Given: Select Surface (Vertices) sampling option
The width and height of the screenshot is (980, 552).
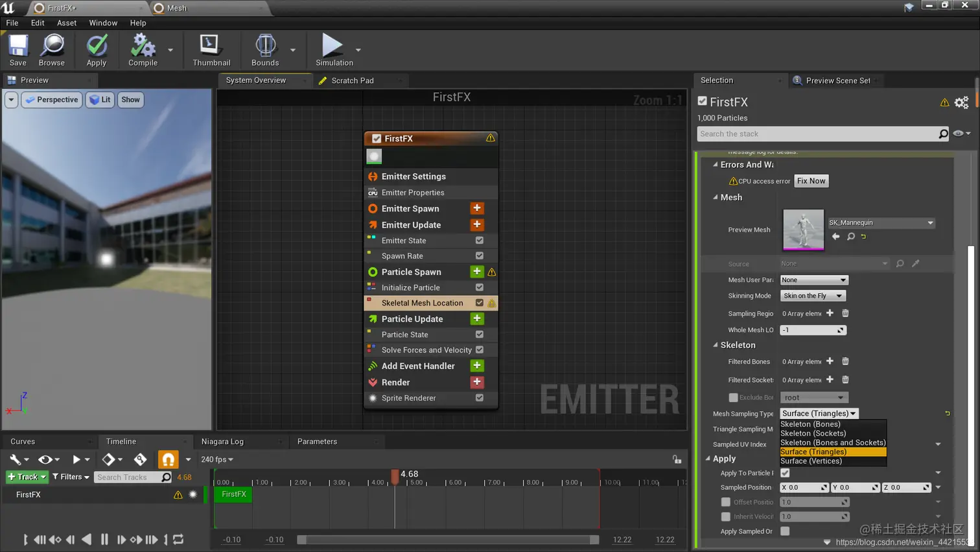Looking at the screenshot, I should pos(833,461).
